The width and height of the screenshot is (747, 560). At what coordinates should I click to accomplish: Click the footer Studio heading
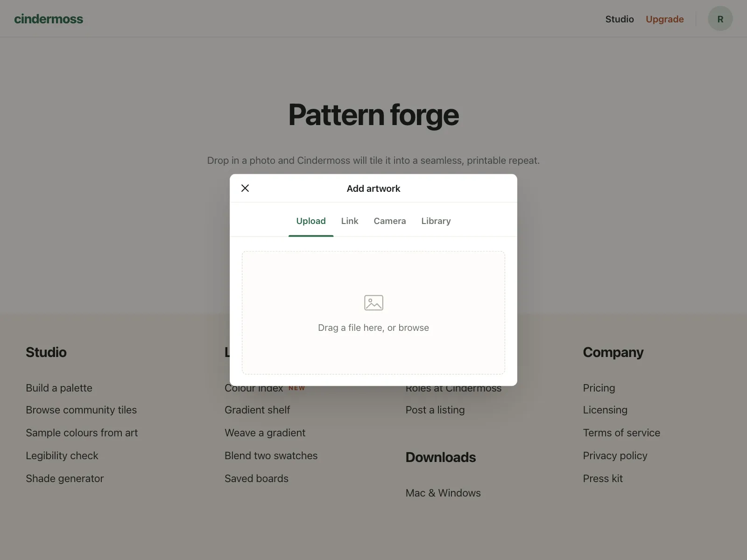(46, 352)
